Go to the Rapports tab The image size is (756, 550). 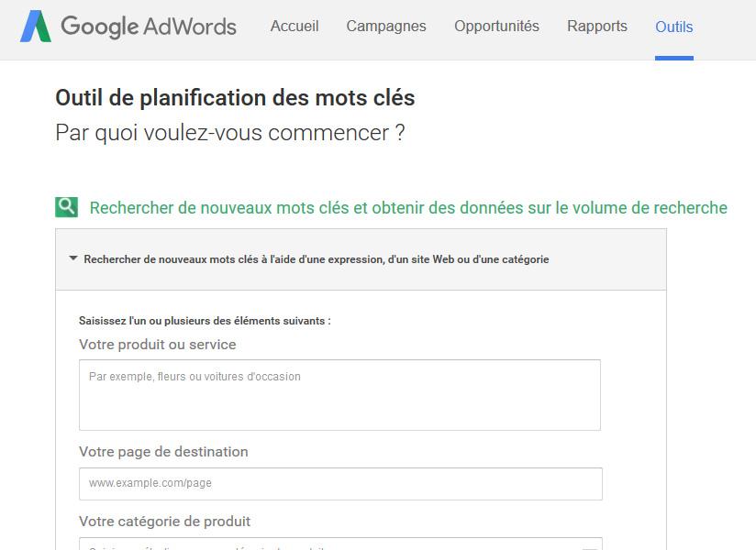click(597, 26)
